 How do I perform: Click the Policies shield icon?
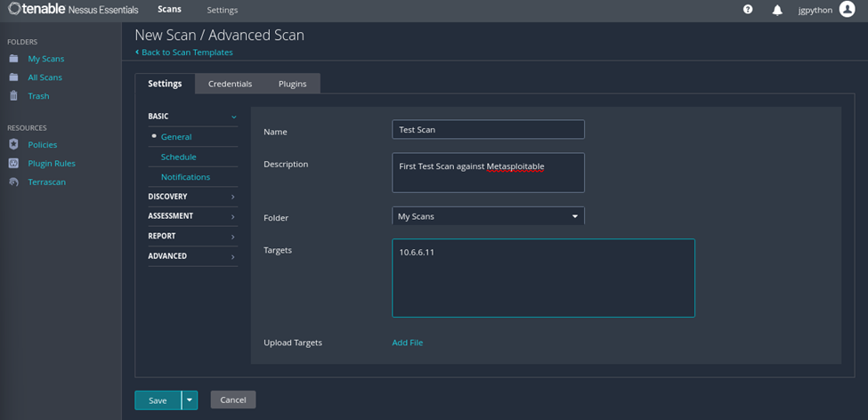click(14, 144)
